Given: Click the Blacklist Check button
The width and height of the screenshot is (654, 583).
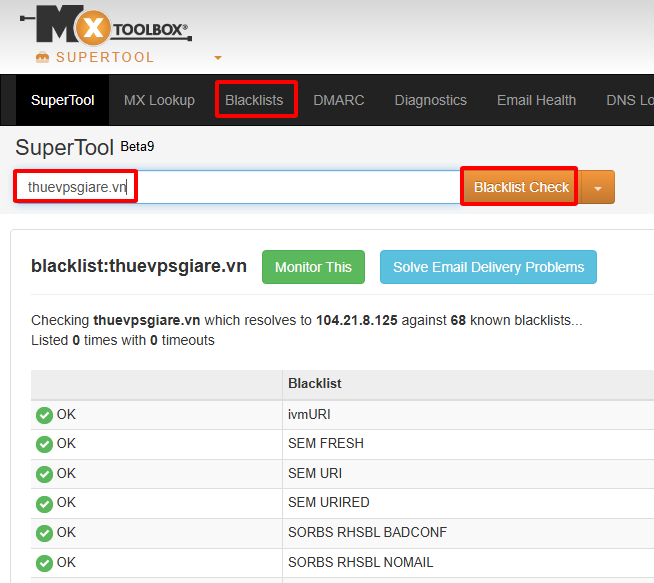Looking at the screenshot, I should (521, 187).
